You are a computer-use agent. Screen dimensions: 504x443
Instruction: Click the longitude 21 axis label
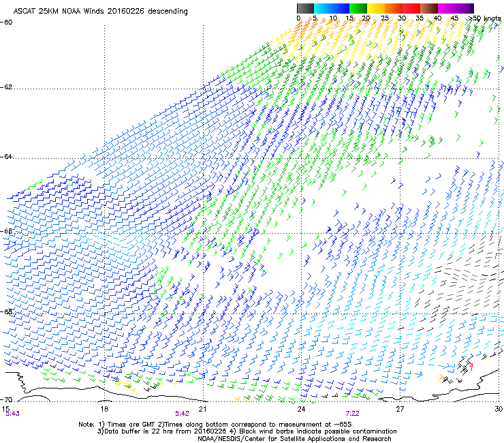point(202,409)
